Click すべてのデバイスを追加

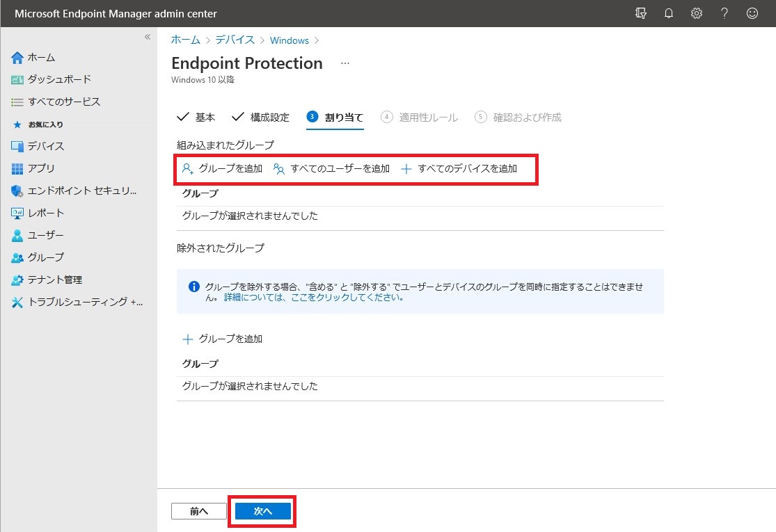(x=459, y=168)
